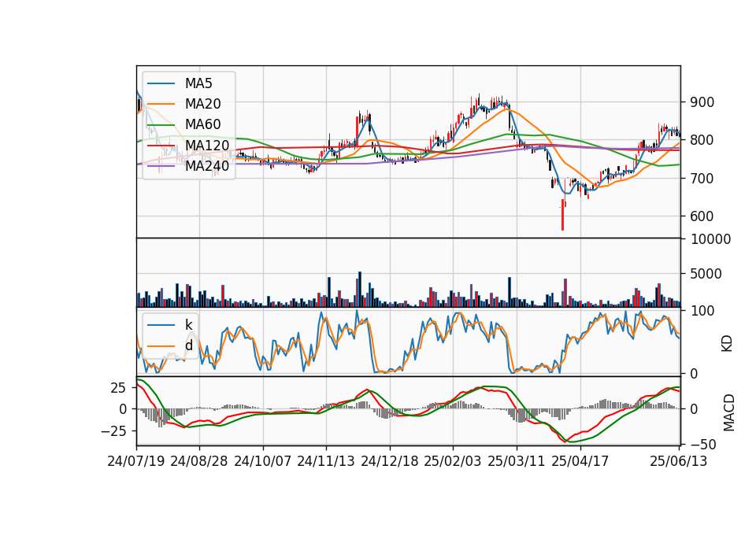Viewport: 756px width, 543px height.
Task: Click the orange d legend line
Action: [x=161, y=346]
